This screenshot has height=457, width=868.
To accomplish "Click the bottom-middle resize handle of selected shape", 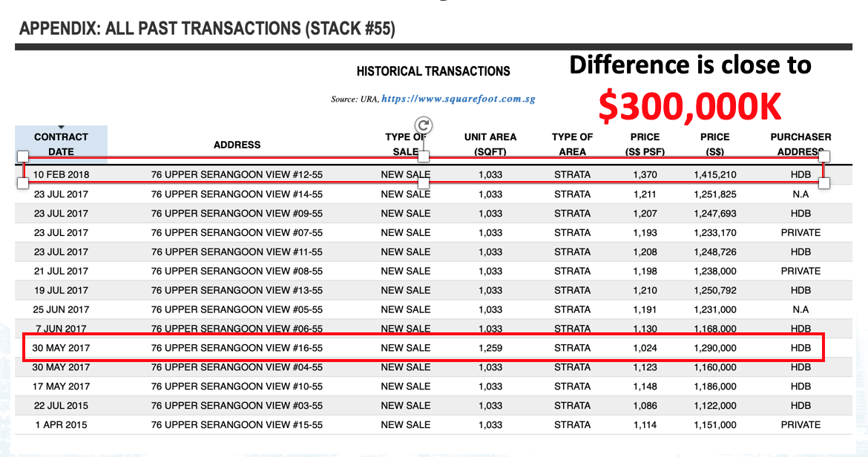I will [x=424, y=183].
